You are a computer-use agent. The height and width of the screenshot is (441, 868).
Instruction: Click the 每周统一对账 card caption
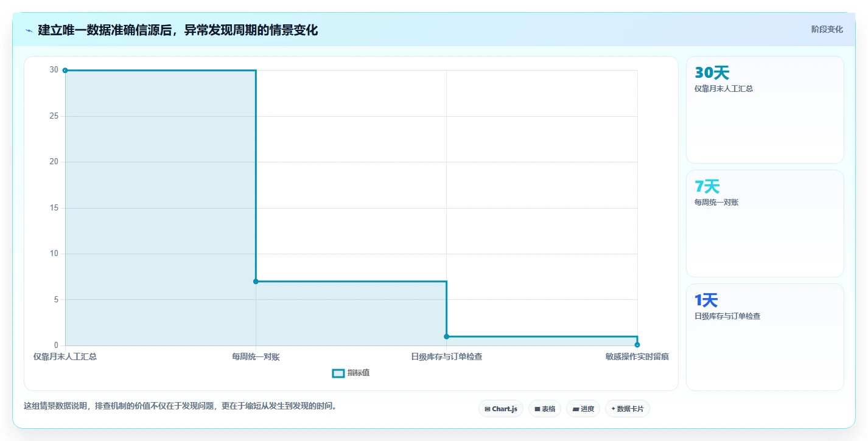click(x=716, y=202)
